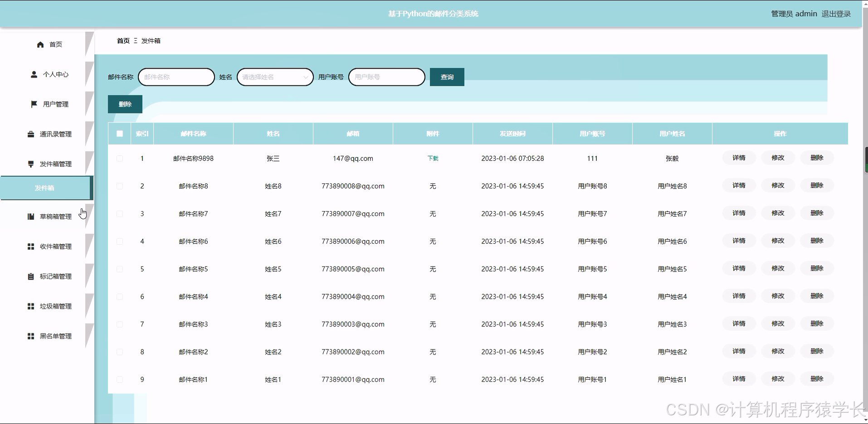This screenshot has width=868, height=424.
Task: Click 删除 for 邮件名称9898 row
Action: click(817, 158)
